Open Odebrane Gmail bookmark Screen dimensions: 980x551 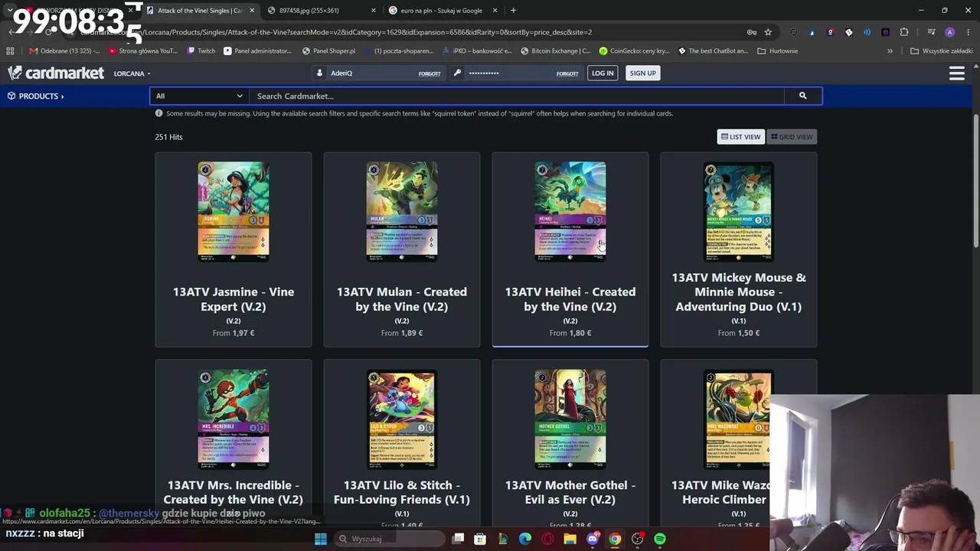64,51
